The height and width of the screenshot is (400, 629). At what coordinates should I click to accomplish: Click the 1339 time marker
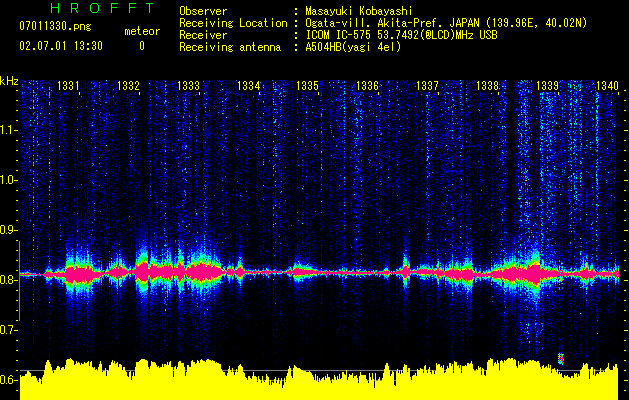[547, 86]
